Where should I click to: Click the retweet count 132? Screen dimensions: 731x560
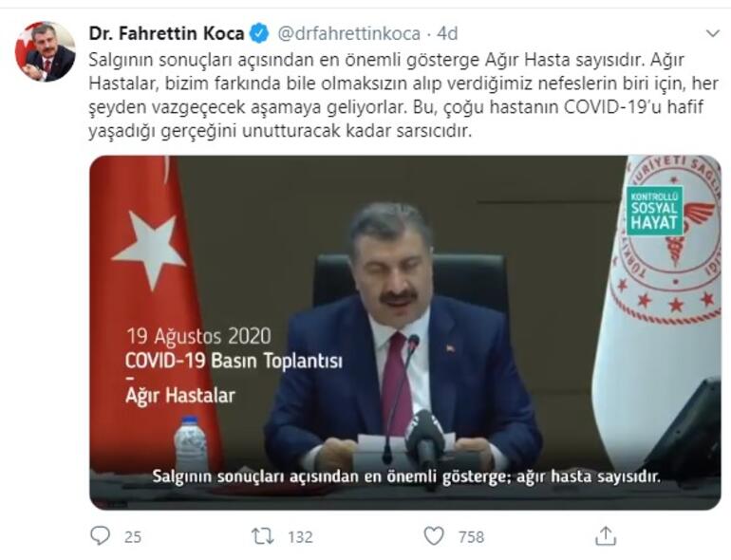[300, 536]
